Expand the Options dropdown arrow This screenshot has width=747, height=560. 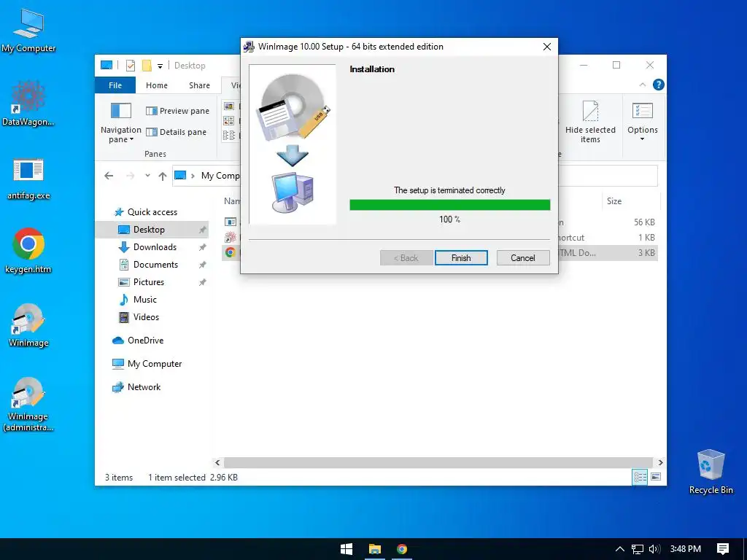pyautogui.click(x=642, y=139)
